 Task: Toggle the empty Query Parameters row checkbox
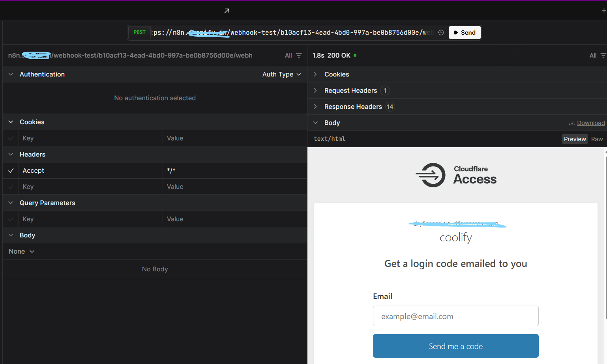[11, 219]
